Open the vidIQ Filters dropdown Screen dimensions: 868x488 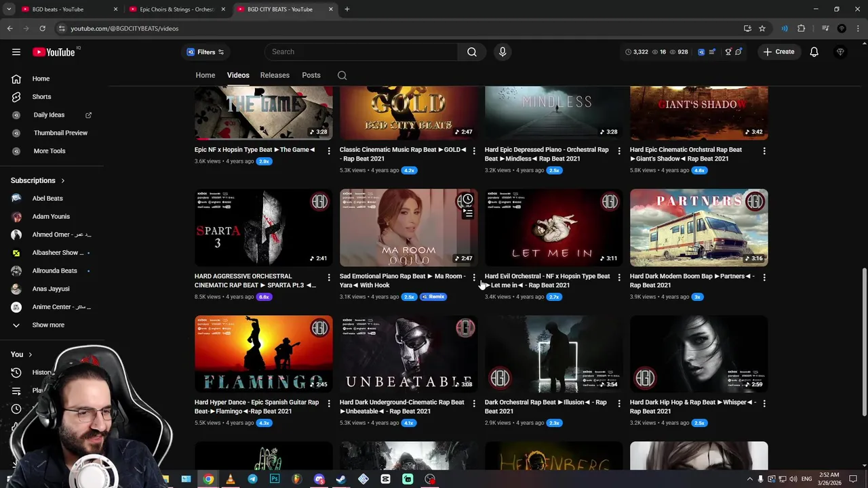(x=205, y=52)
